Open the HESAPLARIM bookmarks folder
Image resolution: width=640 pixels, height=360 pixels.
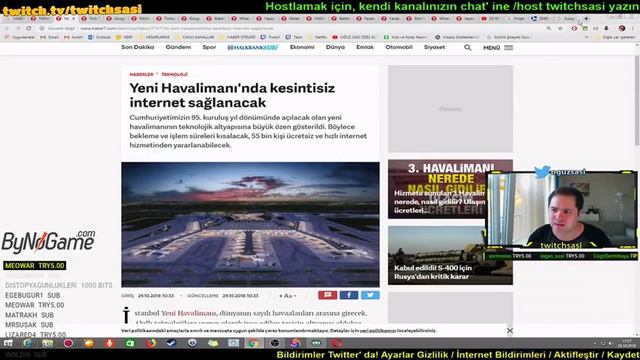click(154, 37)
